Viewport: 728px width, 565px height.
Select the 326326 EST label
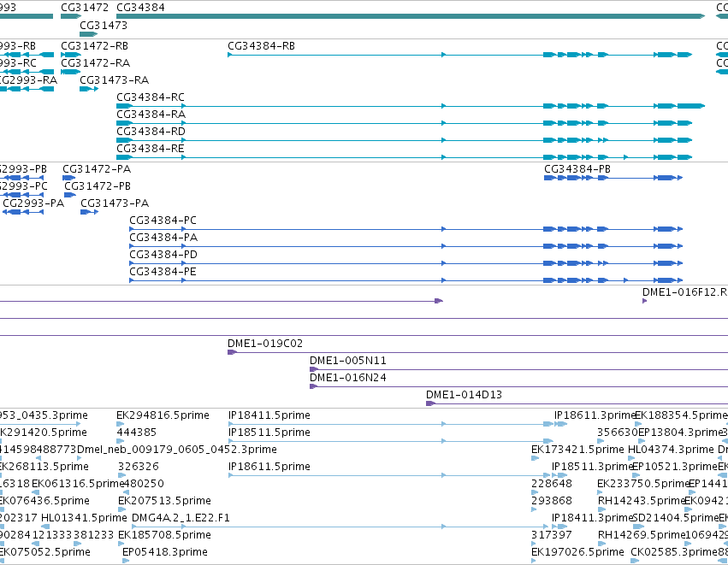pyautogui.click(x=139, y=467)
